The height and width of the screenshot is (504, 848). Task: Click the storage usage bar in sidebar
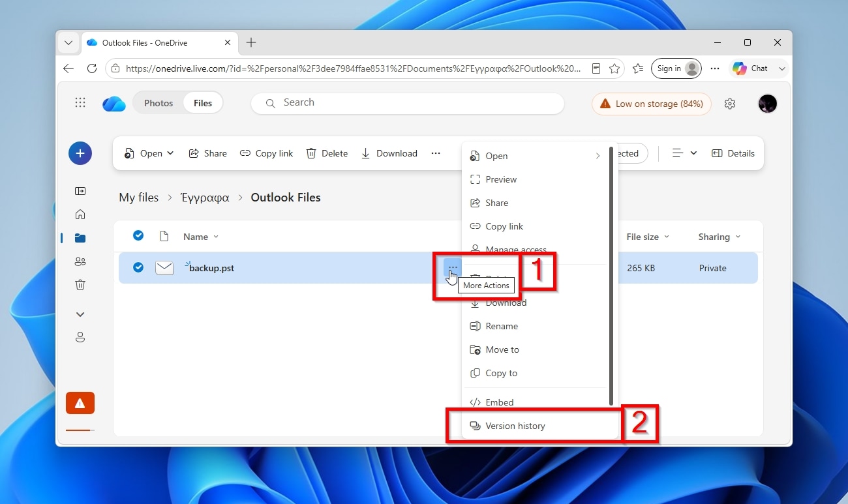click(80, 430)
